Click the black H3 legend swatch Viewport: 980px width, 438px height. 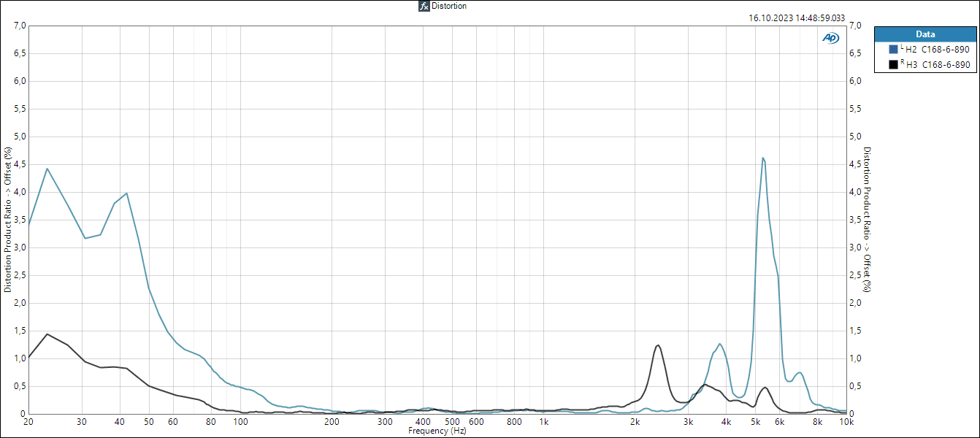(x=893, y=65)
